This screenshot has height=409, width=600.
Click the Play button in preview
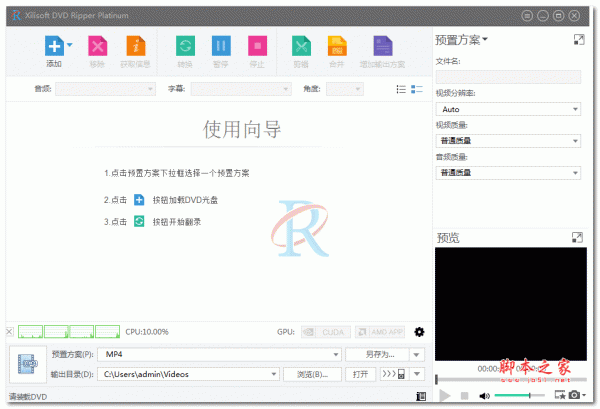coord(444,395)
